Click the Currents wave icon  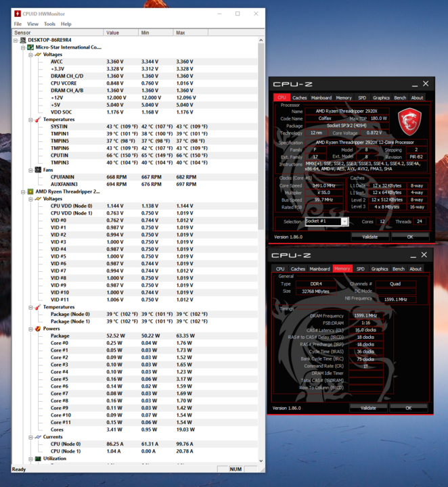(x=38, y=437)
